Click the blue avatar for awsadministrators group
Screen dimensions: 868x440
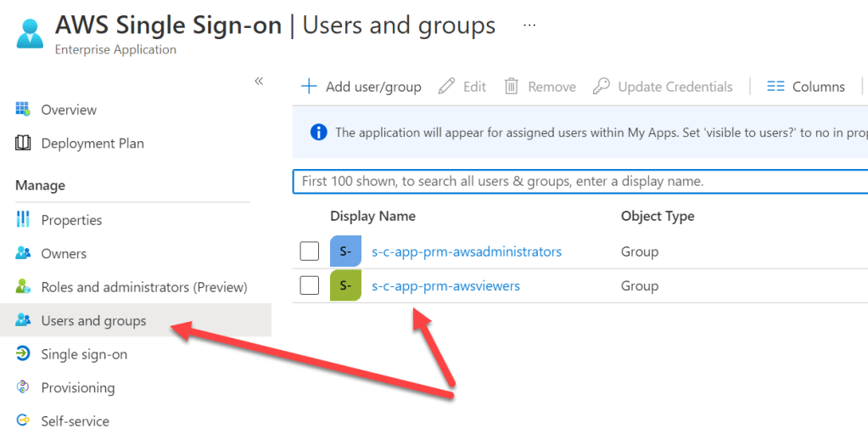point(345,251)
